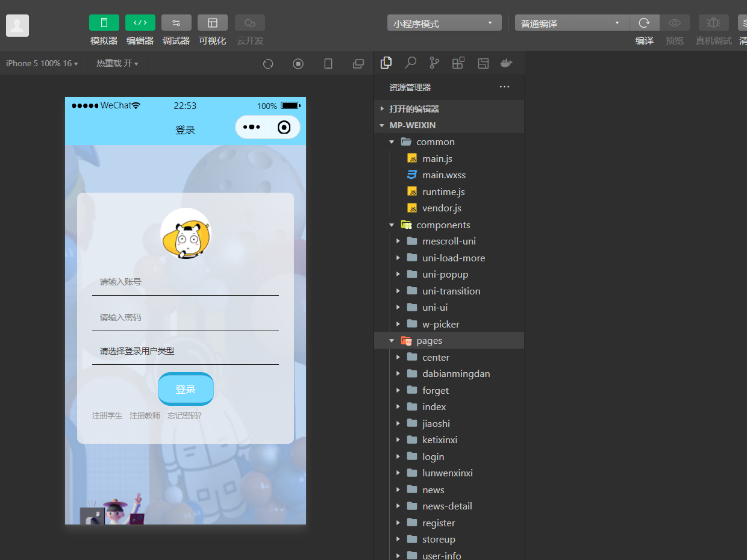Select the ketixinxi folder
The image size is (747, 560).
pos(449,440)
